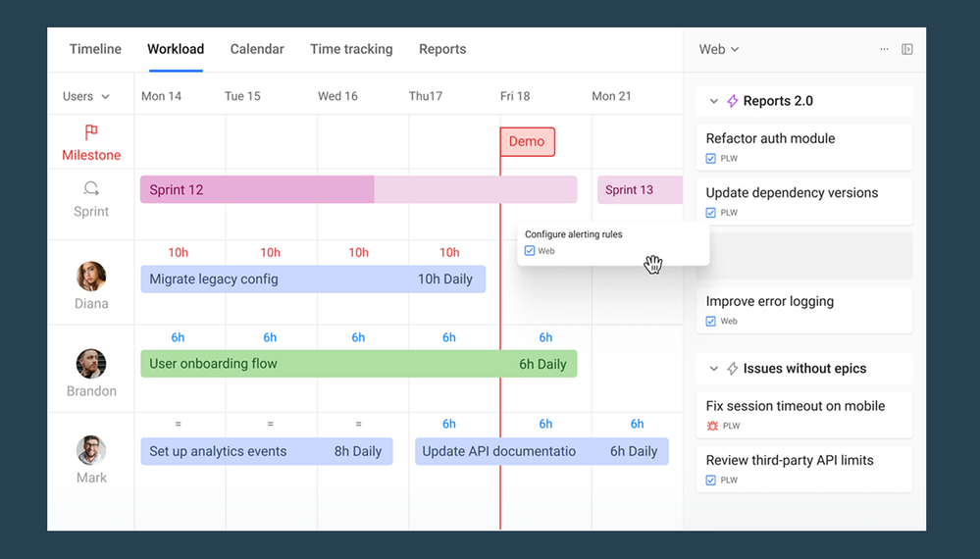Image resolution: width=980 pixels, height=559 pixels.
Task: Open the Update dependency versions card
Action: pos(803,202)
